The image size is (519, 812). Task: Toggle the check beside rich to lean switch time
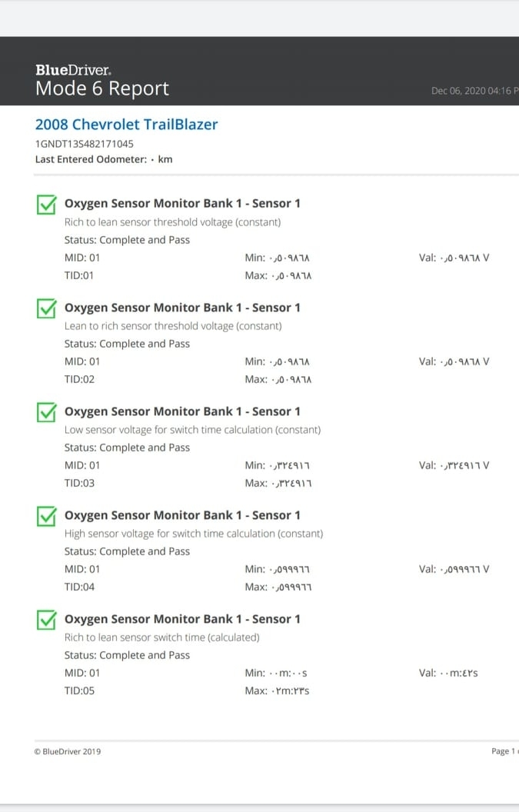pos(47,620)
